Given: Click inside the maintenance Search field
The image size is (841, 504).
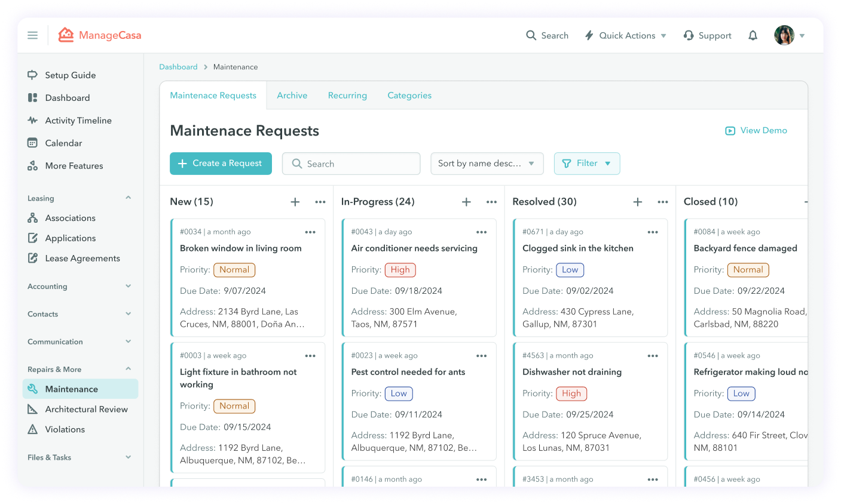Looking at the screenshot, I should coord(351,163).
